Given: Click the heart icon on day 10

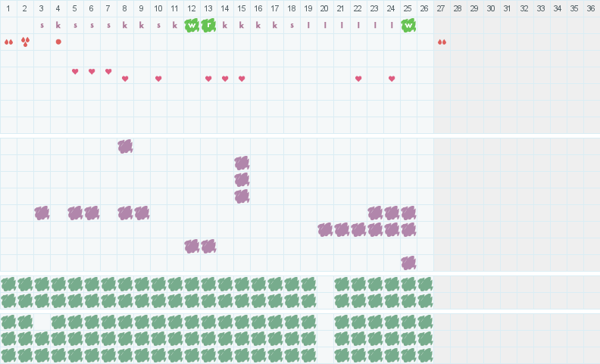Looking at the screenshot, I should click(x=158, y=79).
